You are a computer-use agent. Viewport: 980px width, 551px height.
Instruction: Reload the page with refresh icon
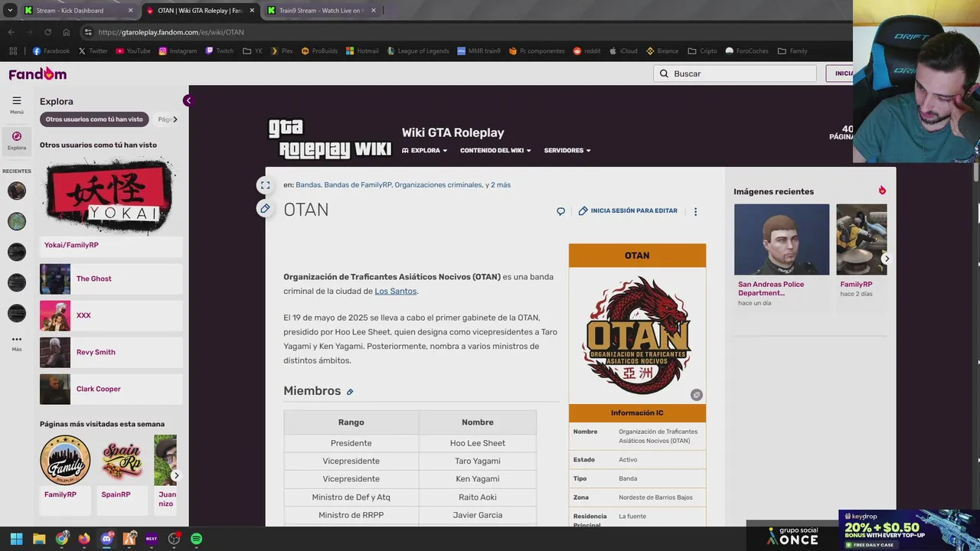click(x=47, y=32)
